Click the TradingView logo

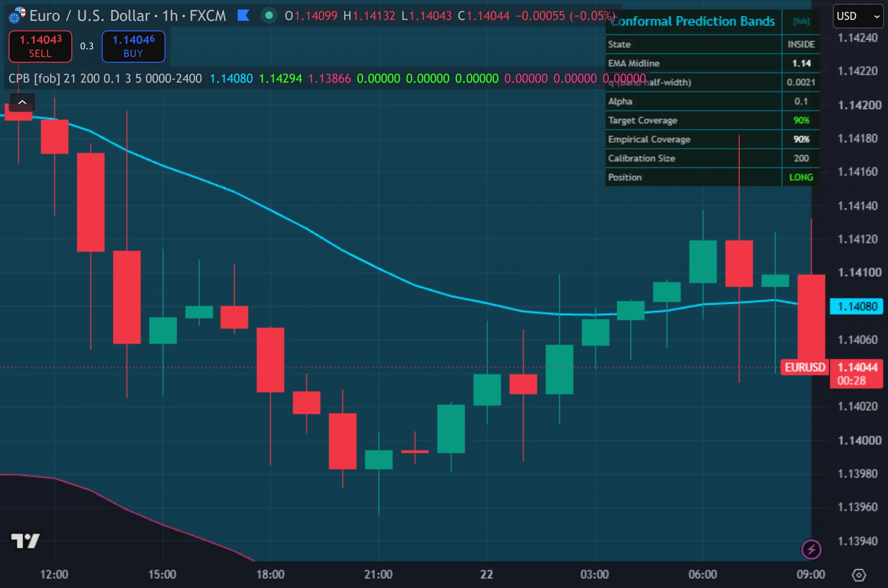(25, 540)
